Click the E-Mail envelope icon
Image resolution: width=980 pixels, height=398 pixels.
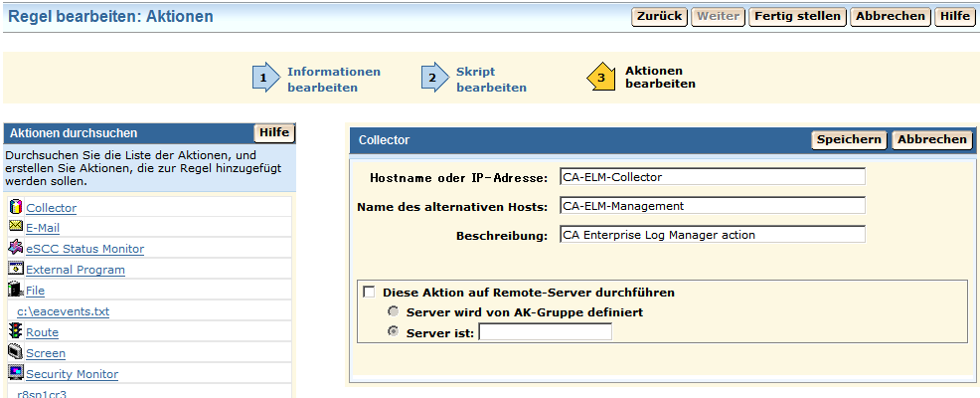pos(16,227)
